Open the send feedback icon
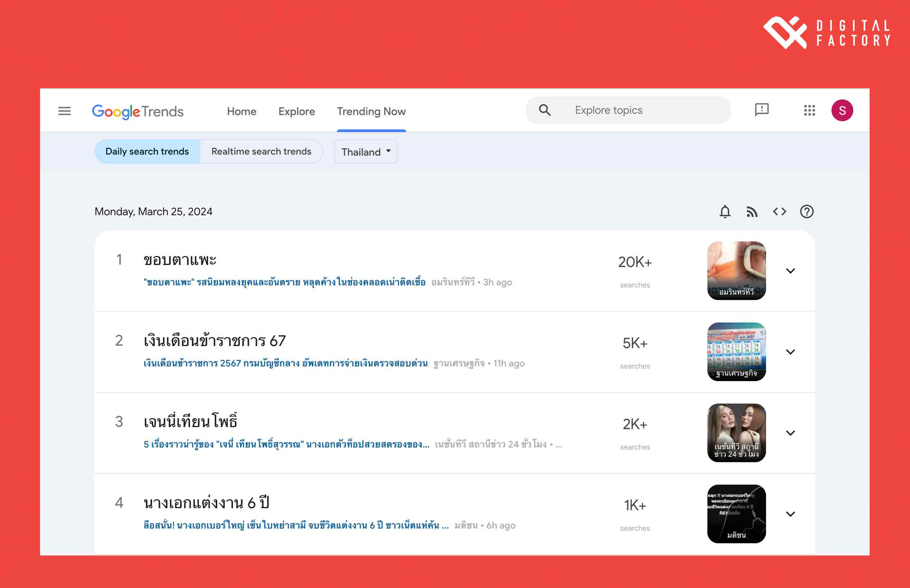Image resolution: width=910 pixels, height=588 pixels. pos(762,110)
